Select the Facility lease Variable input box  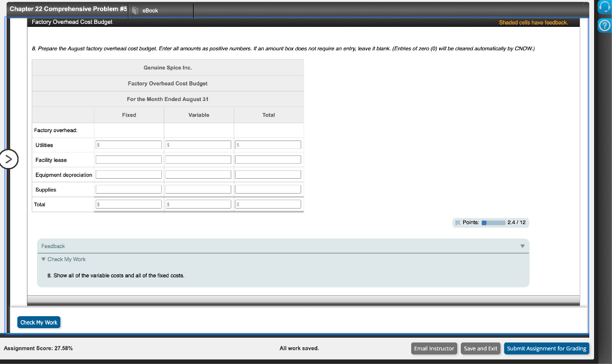coord(198,159)
